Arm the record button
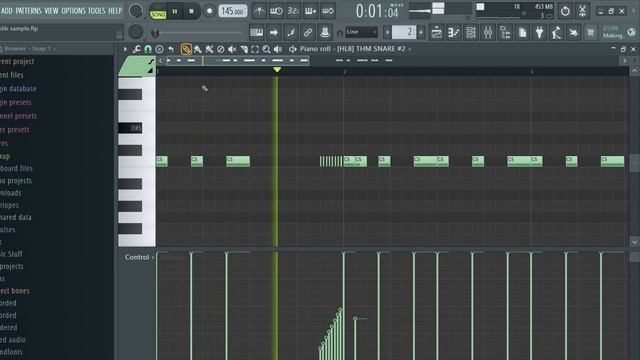The image size is (640, 360). point(209,11)
